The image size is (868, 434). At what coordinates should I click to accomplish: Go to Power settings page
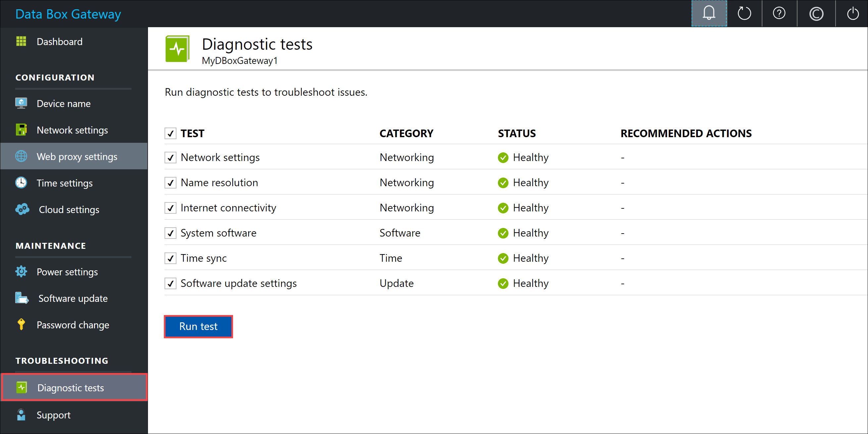(67, 272)
